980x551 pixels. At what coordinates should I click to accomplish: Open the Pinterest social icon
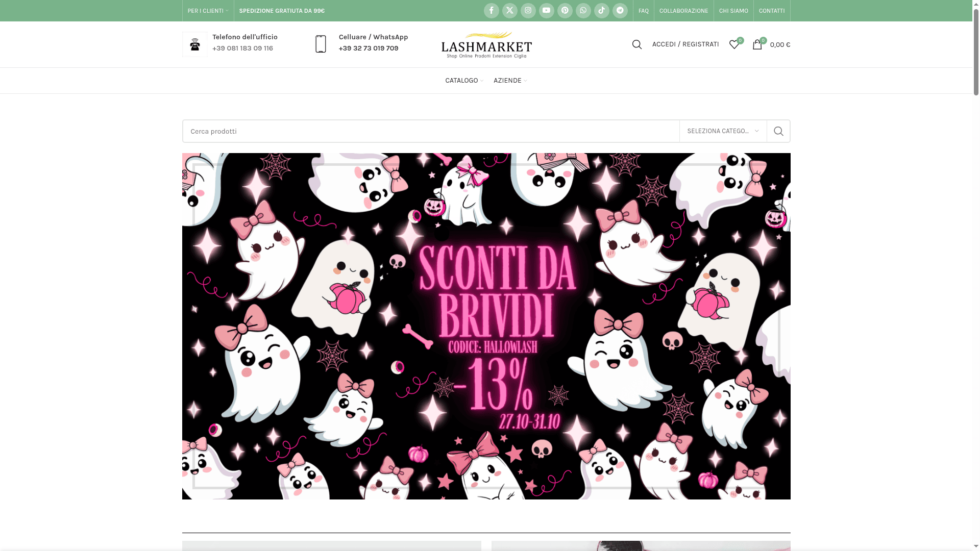[x=565, y=10]
